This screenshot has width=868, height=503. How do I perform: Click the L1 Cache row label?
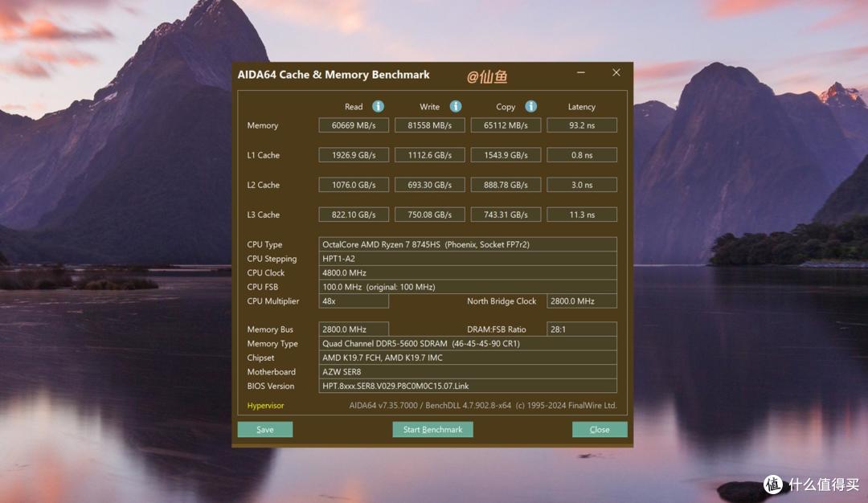[264, 156]
